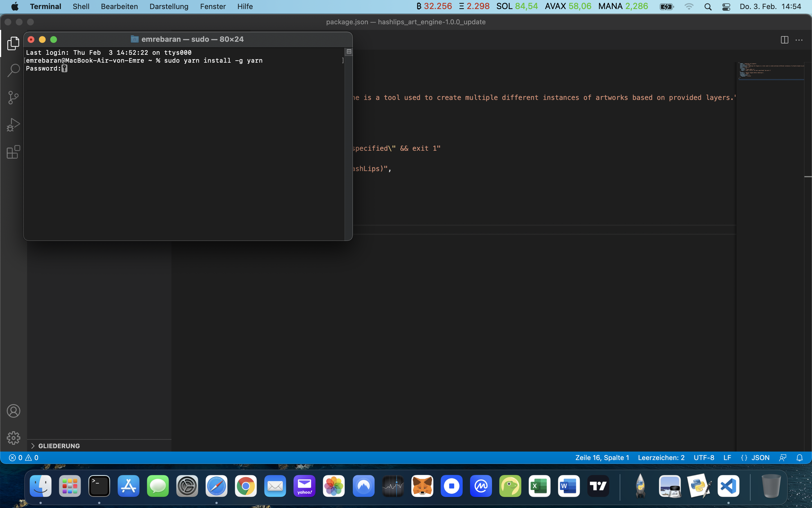Open Finder from the Dock
Image resolution: width=812 pixels, height=508 pixels.
[x=41, y=486]
